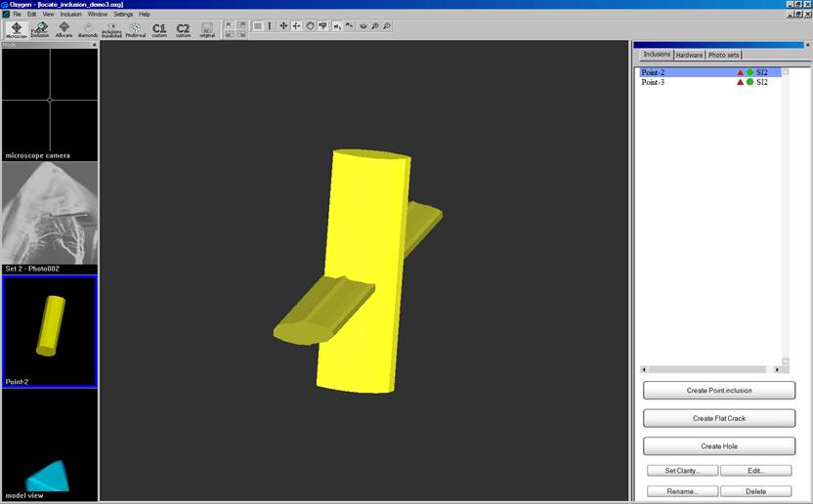813x504 pixels.
Task: Activate the hand pan tool icon
Action: click(x=310, y=26)
